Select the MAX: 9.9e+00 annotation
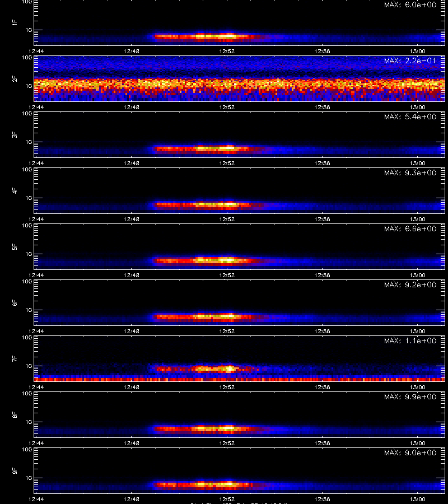The width and height of the screenshot is (448, 504). [x=410, y=396]
